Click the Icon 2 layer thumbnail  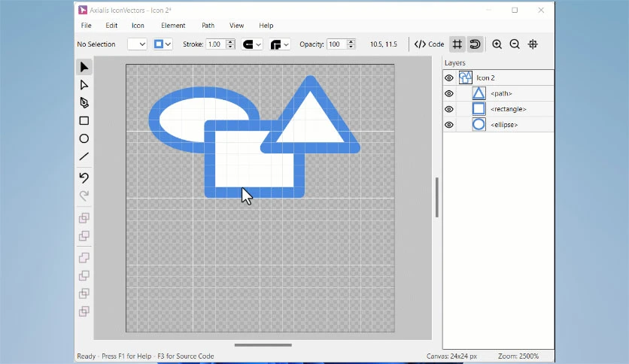pyautogui.click(x=465, y=77)
